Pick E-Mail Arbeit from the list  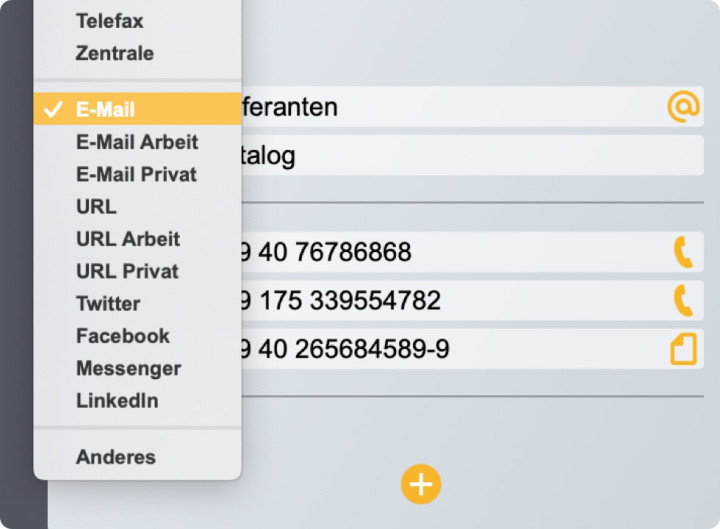point(137,142)
